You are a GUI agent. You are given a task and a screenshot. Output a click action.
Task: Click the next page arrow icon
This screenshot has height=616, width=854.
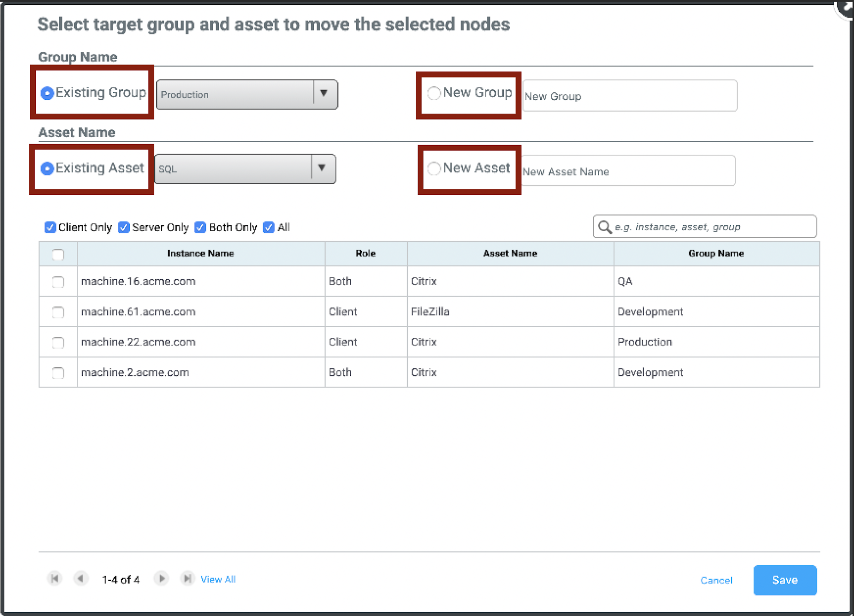pyautogui.click(x=161, y=579)
